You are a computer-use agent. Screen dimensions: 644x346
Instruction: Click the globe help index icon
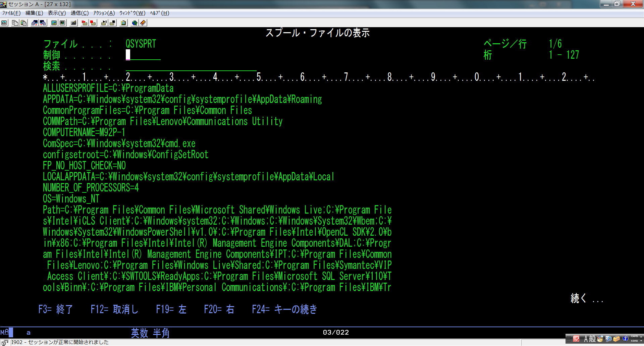coord(135,23)
